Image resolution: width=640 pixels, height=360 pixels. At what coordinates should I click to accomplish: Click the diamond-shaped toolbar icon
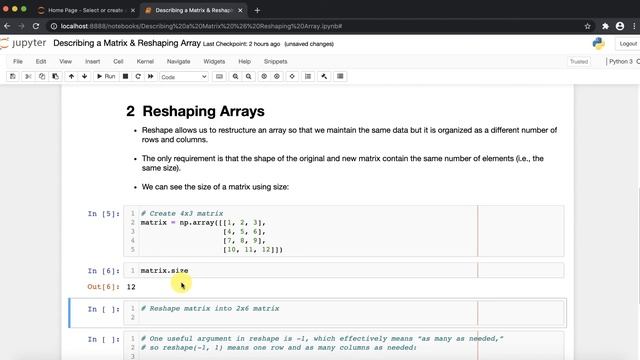point(292,76)
